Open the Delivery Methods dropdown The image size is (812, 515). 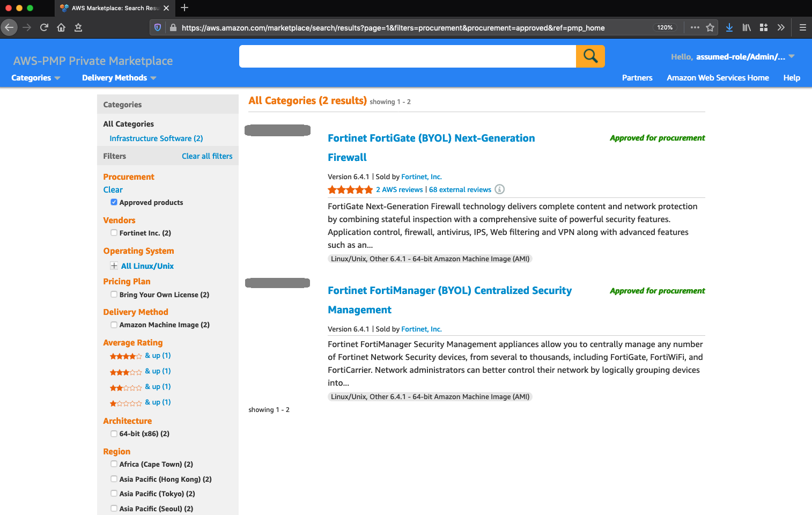(119, 78)
